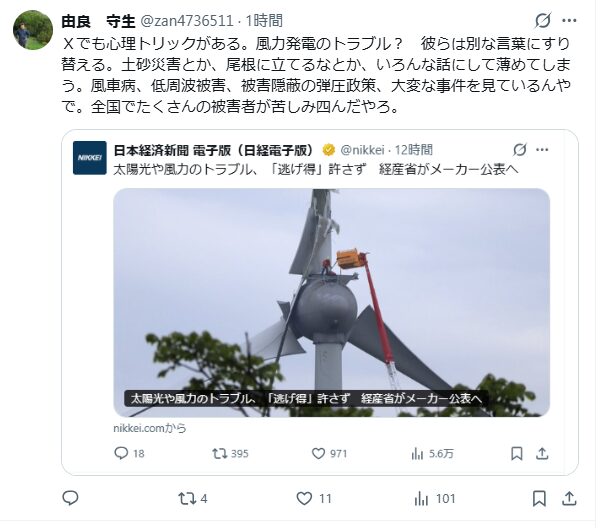This screenshot has height=528, width=606.
Task: Open the nikkei.com source link
Action: pos(150,428)
